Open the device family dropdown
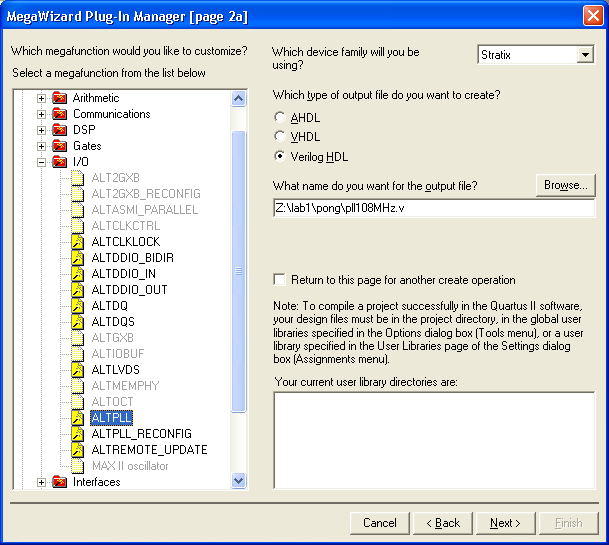This screenshot has width=609, height=545. point(585,55)
